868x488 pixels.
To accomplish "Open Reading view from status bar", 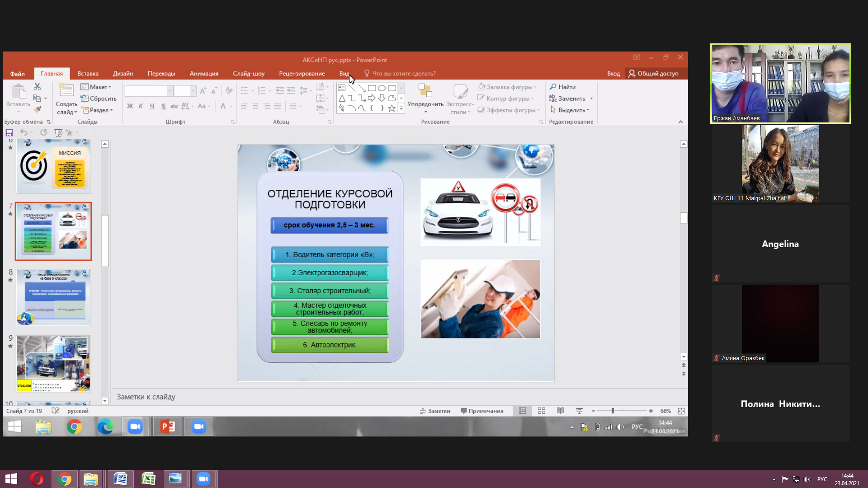I will pos(560,411).
